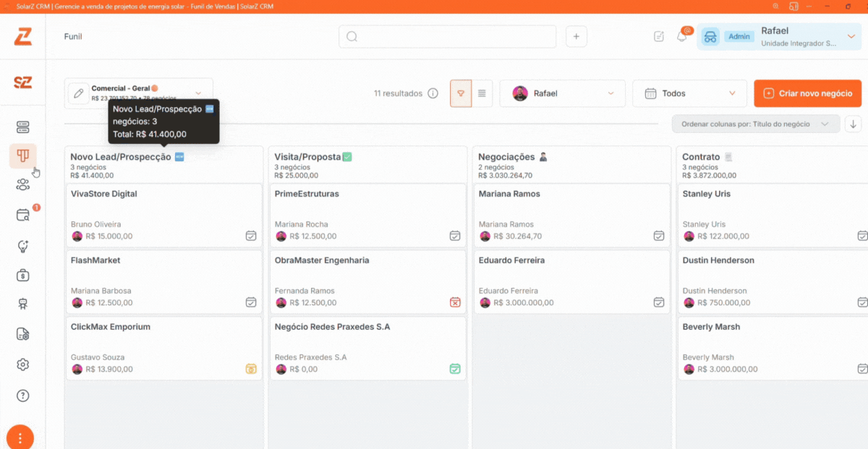The image size is (868, 449).
Task: Click the plus button beside search
Action: pos(576,37)
